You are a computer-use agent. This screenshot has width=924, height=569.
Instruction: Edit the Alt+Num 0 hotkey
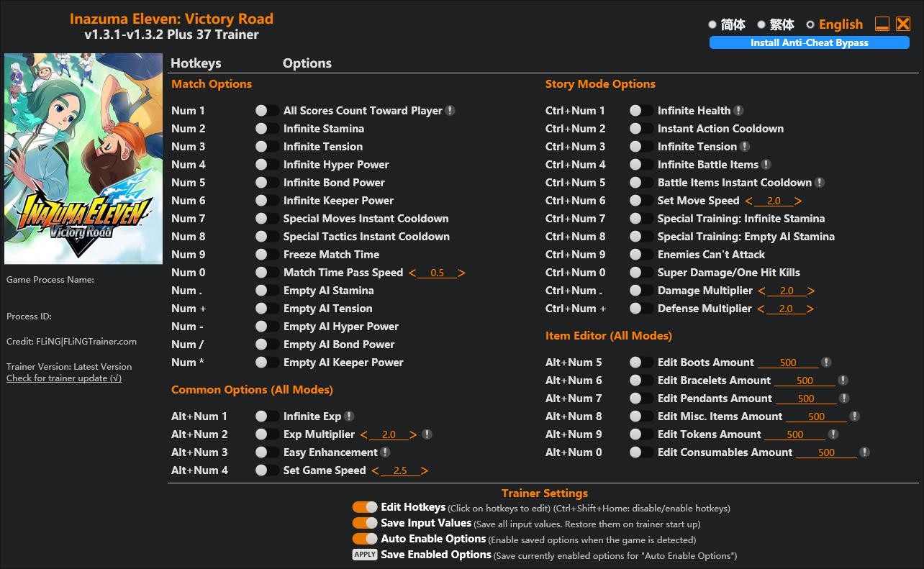point(574,452)
